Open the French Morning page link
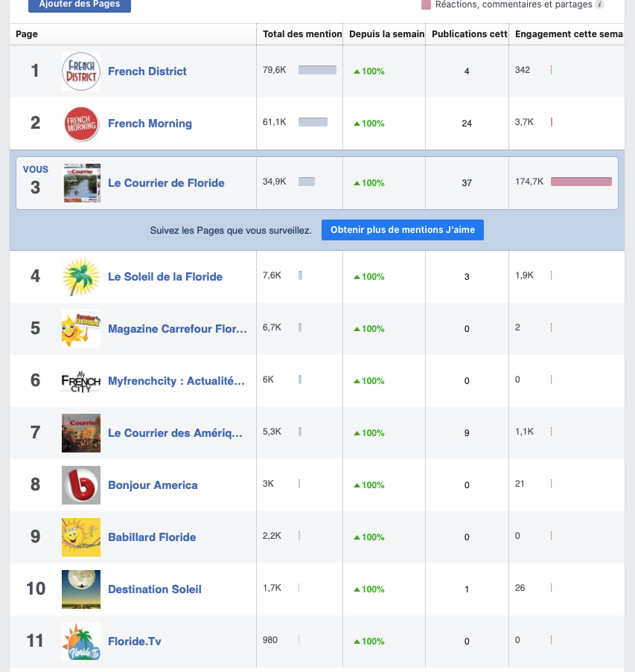 (x=150, y=124)
